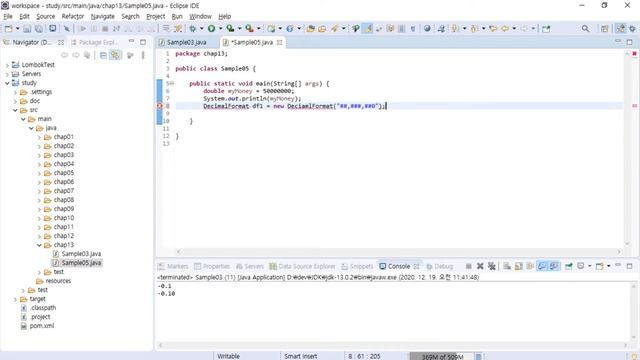Run the program with green Run icon

(x=211, y=29)
